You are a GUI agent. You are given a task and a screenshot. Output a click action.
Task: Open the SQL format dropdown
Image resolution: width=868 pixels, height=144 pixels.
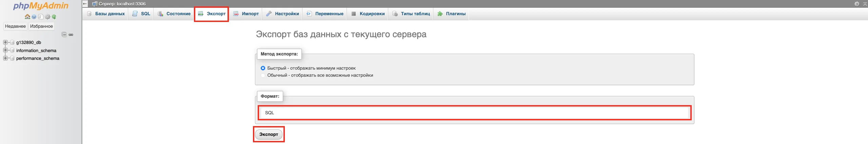pos(474,113)
